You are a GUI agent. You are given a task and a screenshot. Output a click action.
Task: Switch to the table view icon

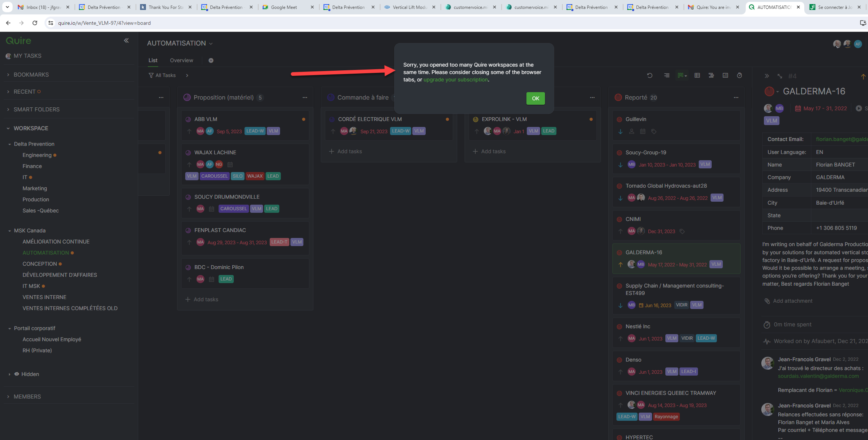697,75
